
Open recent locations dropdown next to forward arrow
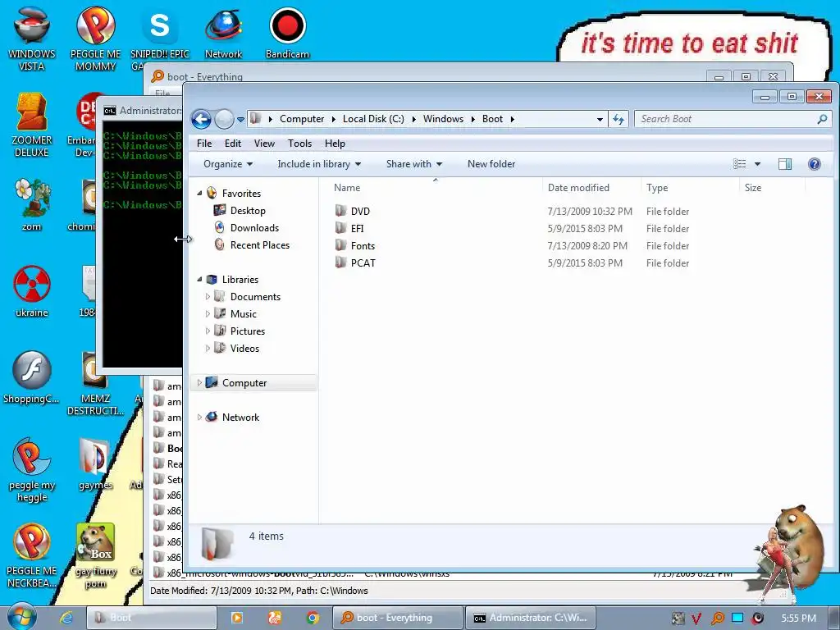point(240,120)
